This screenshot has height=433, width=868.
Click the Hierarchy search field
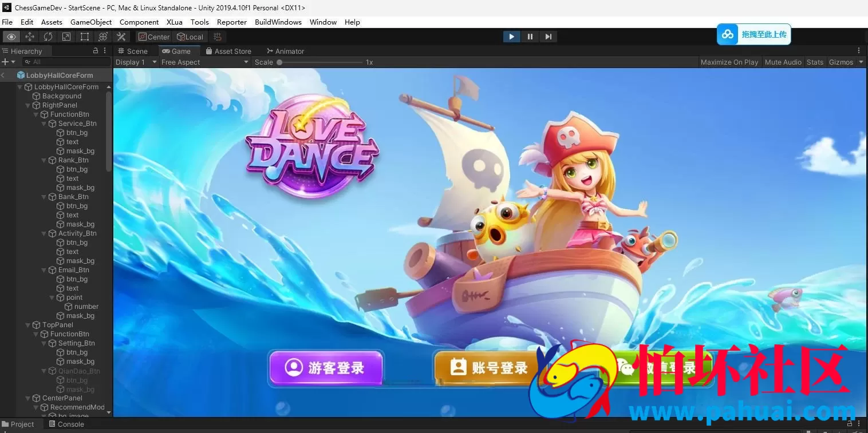[x=66, y=62]
